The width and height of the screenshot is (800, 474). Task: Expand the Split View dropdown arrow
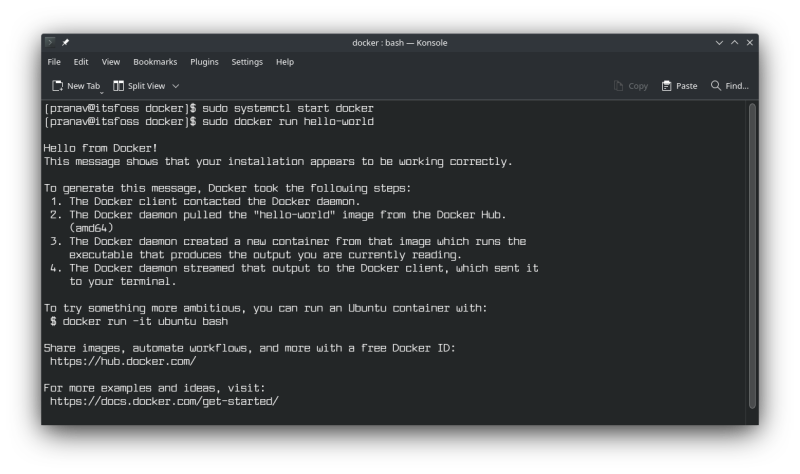click(176, 86)
